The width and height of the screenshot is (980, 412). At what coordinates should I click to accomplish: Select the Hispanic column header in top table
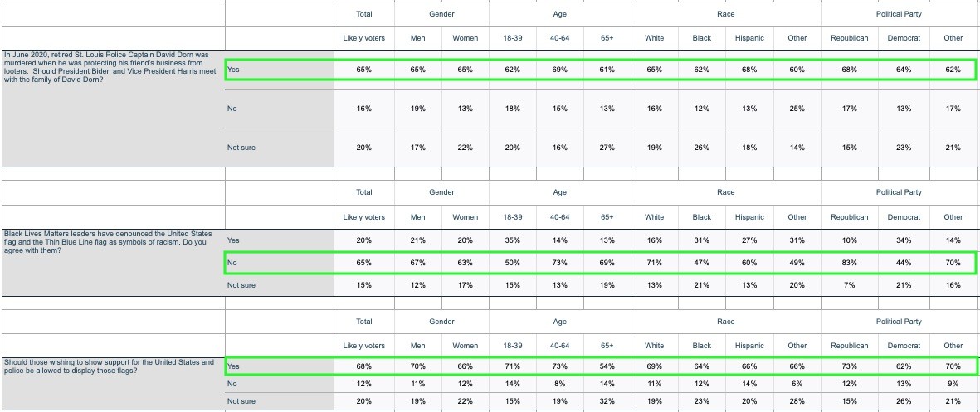pos(749,38)
